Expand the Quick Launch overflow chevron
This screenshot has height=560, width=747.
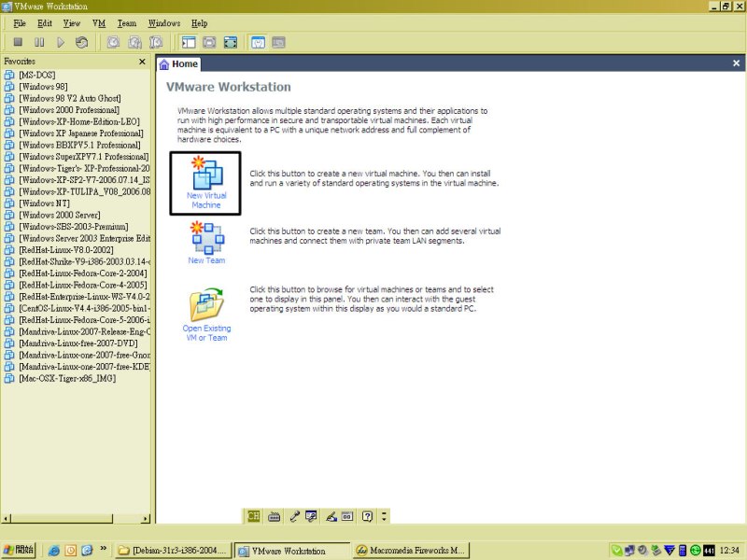point(104,549)
